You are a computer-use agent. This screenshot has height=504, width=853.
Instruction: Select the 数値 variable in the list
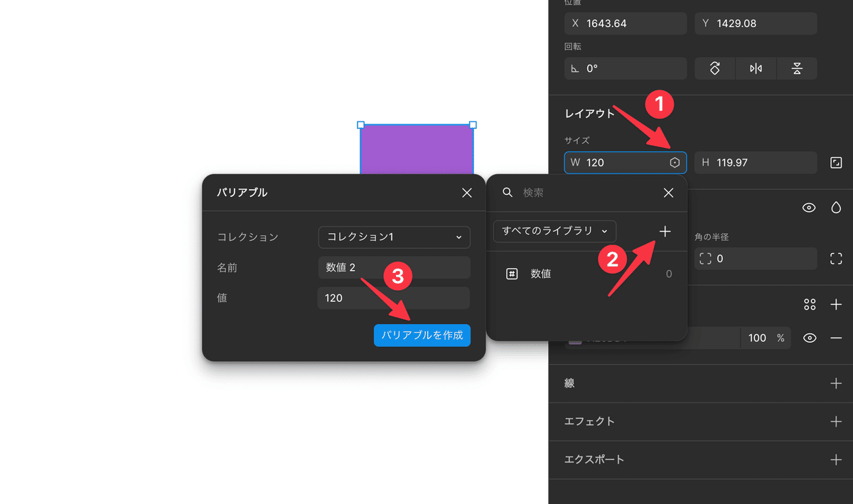pos(541,274)
